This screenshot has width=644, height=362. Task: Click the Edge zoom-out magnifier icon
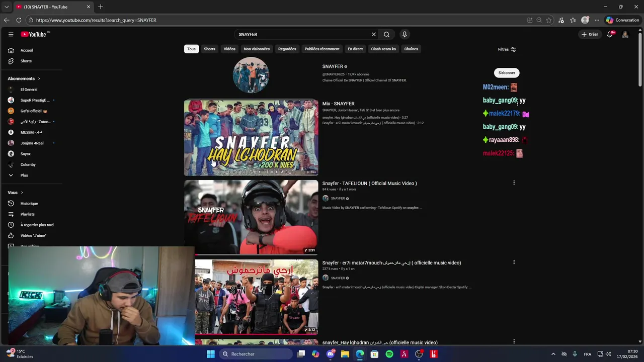point(539,20)
